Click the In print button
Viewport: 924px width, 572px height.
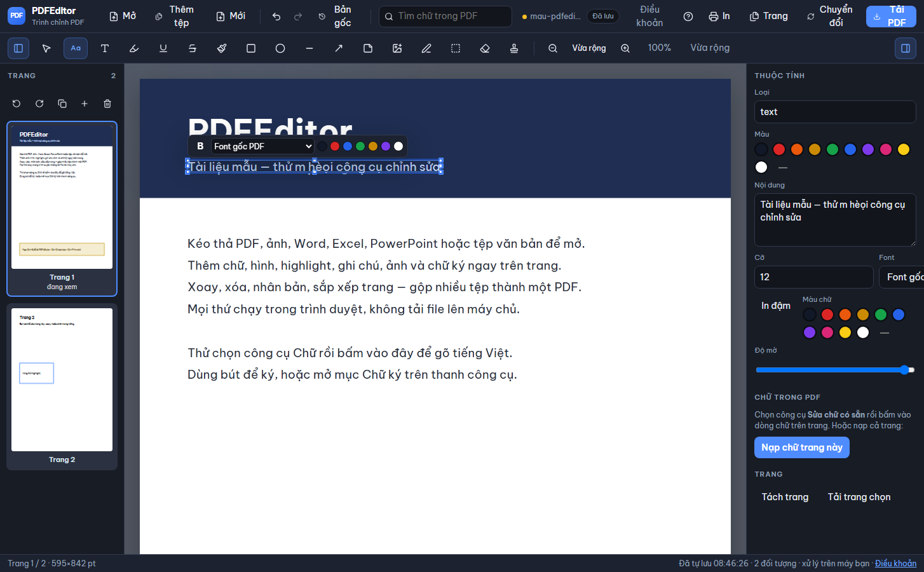click(x=719, y=16)
